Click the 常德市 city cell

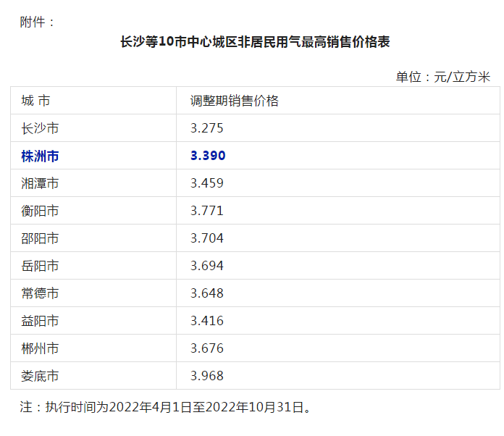tap(41, 293)
